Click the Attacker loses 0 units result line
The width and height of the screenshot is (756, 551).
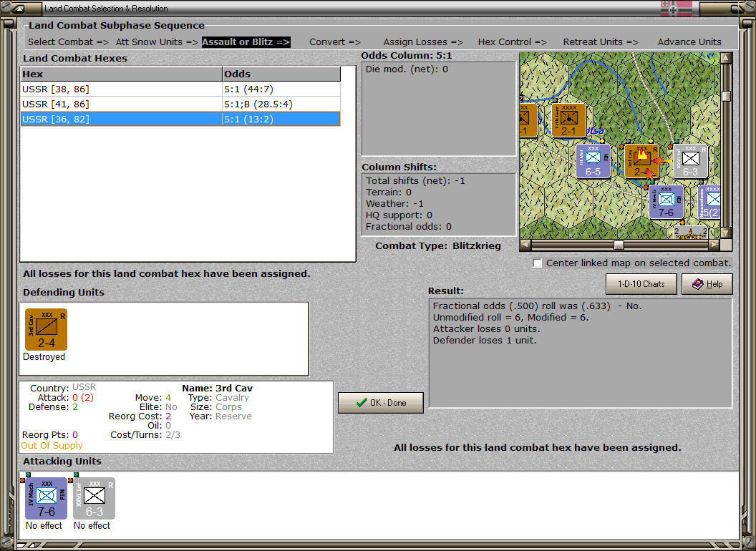click(x=487, y=328)
